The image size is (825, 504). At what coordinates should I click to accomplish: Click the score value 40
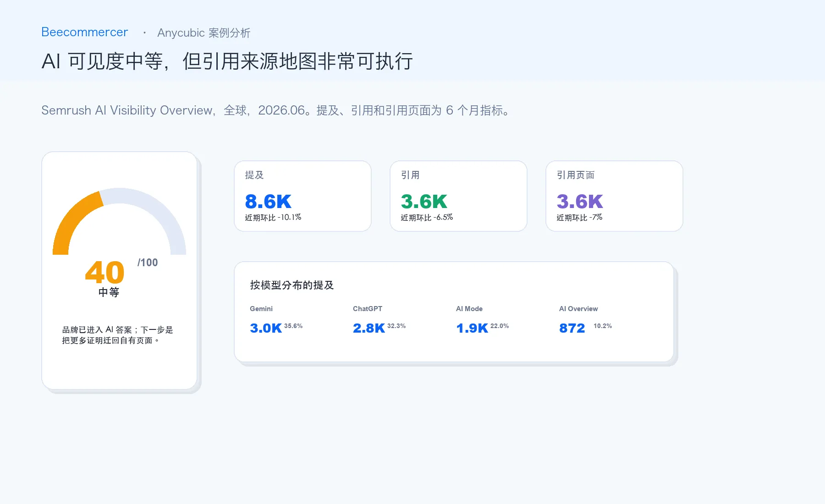coord(105,272)
